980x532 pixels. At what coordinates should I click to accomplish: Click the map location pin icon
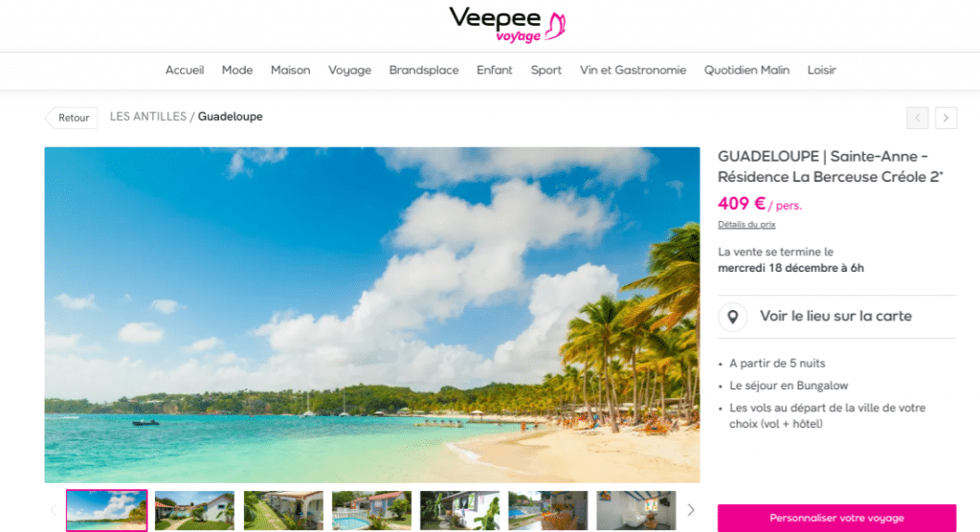tap(732, 317)
